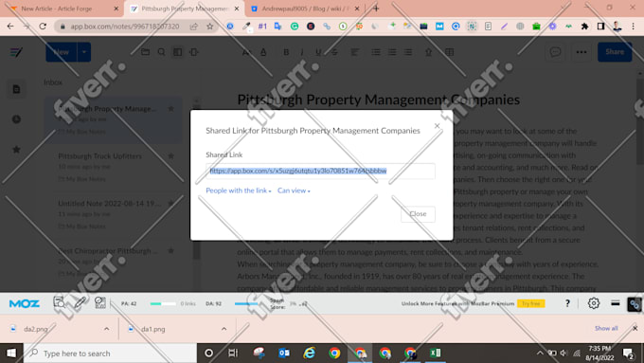This screenshot has width=644, height=363.
Task: Switch to New Article - Article Forge tab
Action: click(x=62, y=9)
